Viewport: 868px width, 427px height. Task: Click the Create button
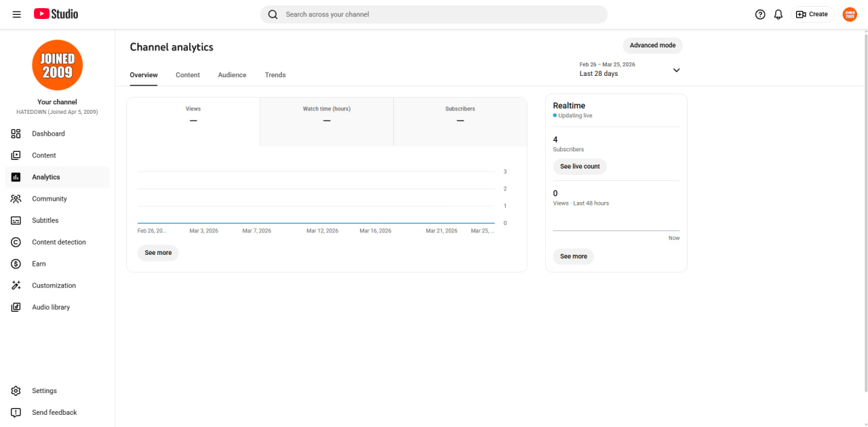pos(812,14)
